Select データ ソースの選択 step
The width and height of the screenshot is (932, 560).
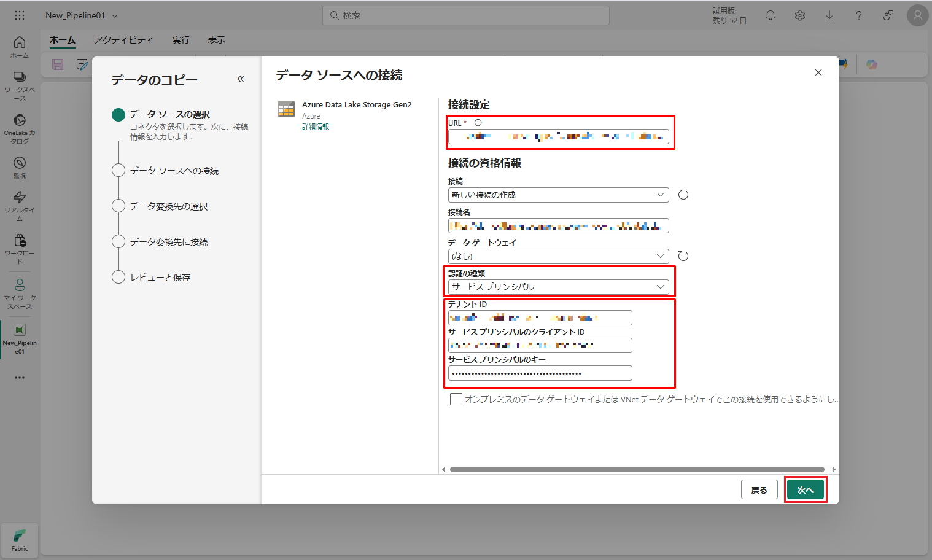[170, 114]
